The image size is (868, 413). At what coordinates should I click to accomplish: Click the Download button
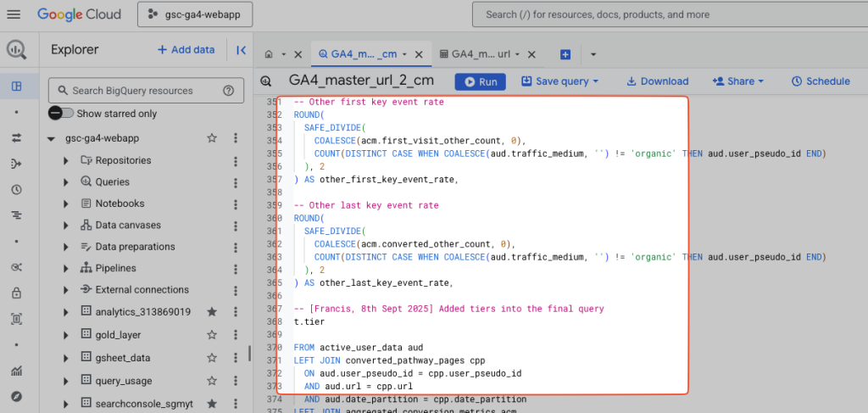(x=658, y=81)
